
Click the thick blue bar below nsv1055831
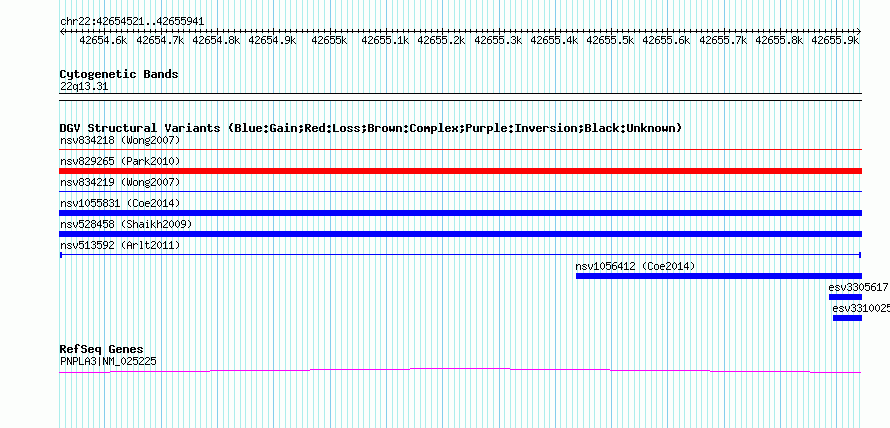pyautogui.click(x=461, y=213)
